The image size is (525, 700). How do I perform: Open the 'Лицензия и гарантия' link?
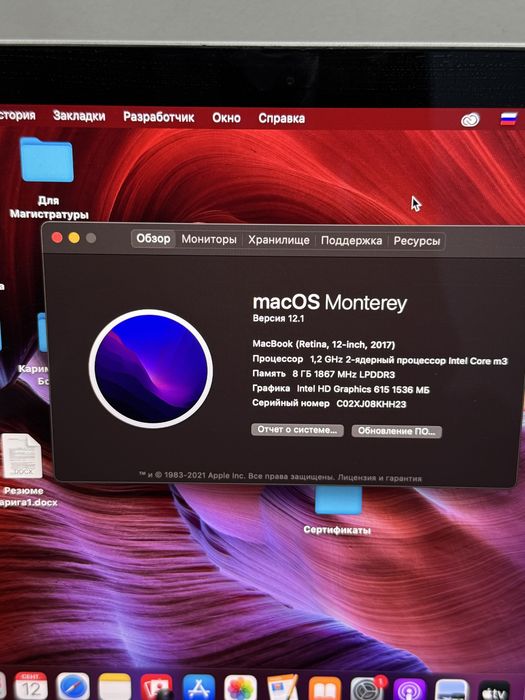pos(379,478)
